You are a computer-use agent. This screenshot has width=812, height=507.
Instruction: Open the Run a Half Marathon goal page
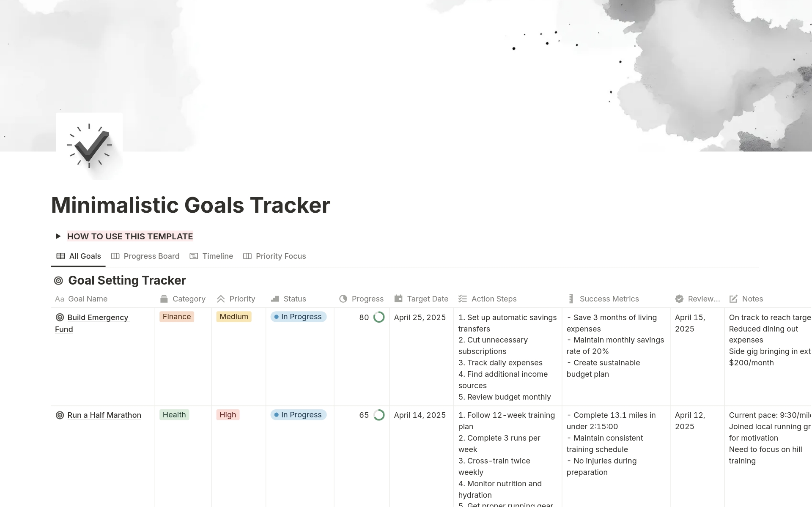[x=104, y=415]
